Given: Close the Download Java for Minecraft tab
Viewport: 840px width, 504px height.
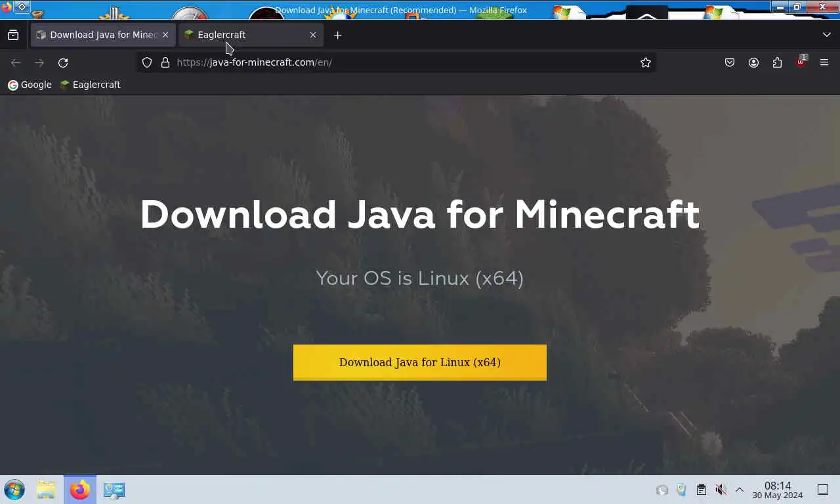Looking at the screenshot, I should (165, 35).
